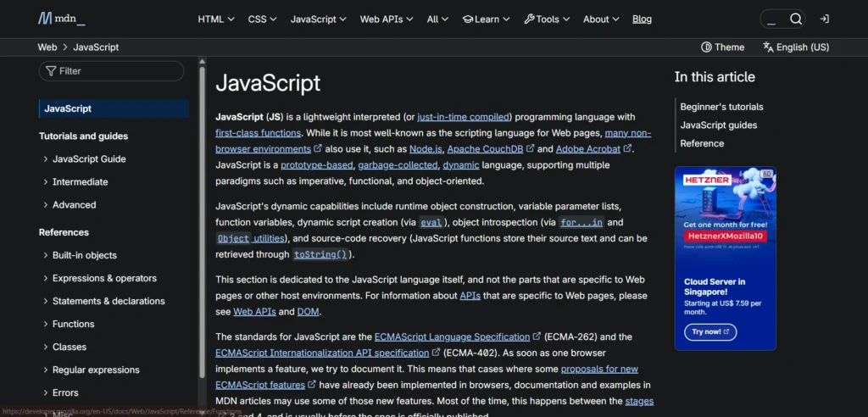Jump to Beginner's tutorials
Viewport: 868px width, 417px height.
[x=722, y=107]
